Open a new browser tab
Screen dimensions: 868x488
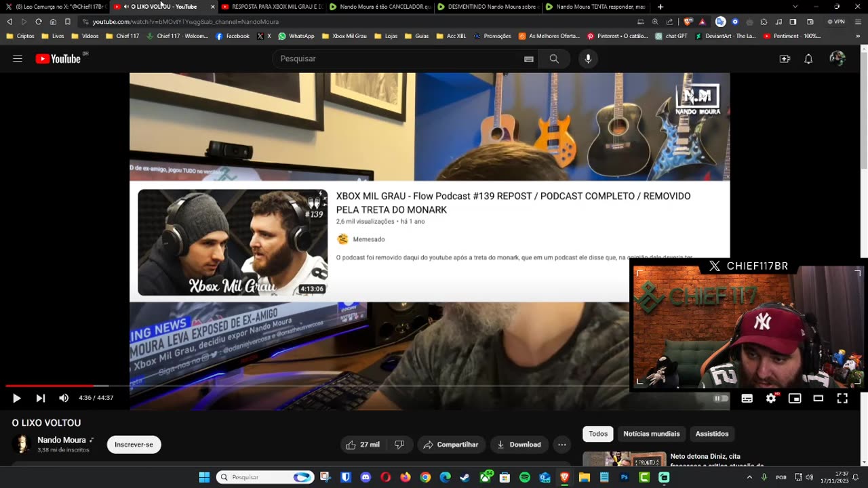660,7
